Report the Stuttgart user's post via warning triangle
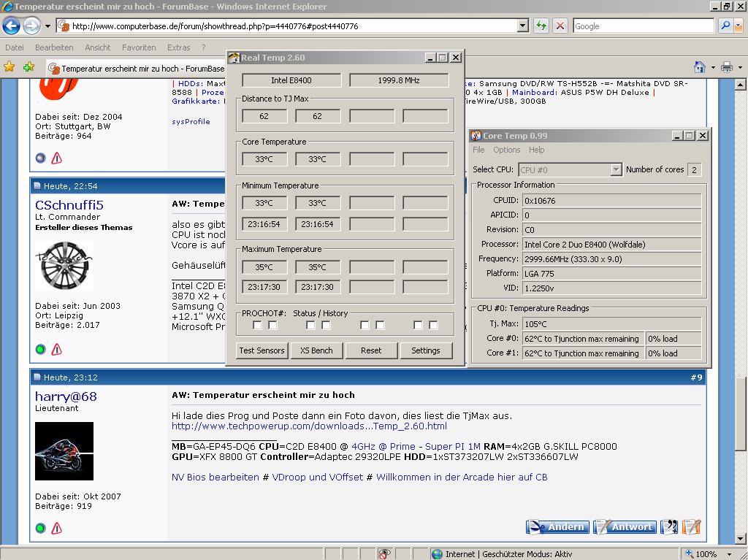This screenshot has height=560, width=748. click(x=56, y=158)
